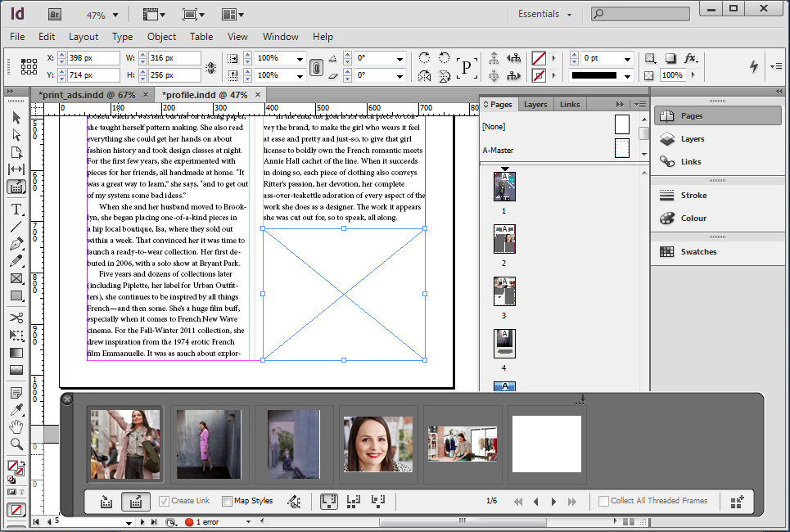790x532 pixels.
Task: Pick the Scissors tool
Action: point(16,318)
